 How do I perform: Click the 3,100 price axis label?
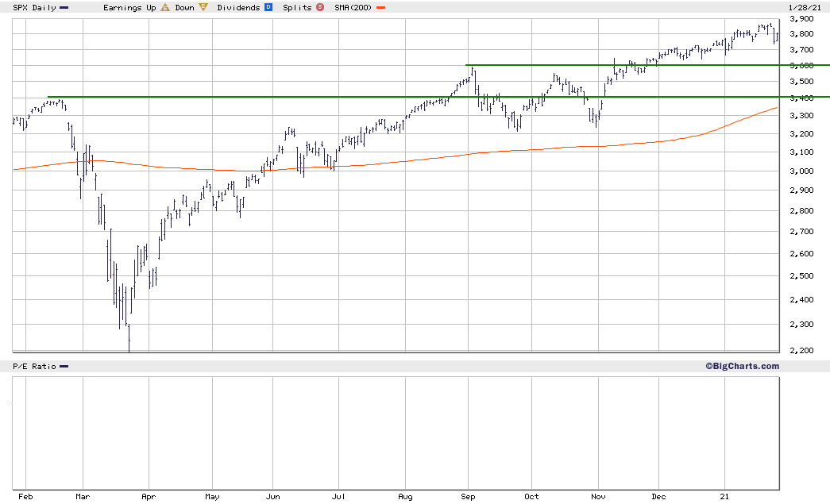(801, 152)
